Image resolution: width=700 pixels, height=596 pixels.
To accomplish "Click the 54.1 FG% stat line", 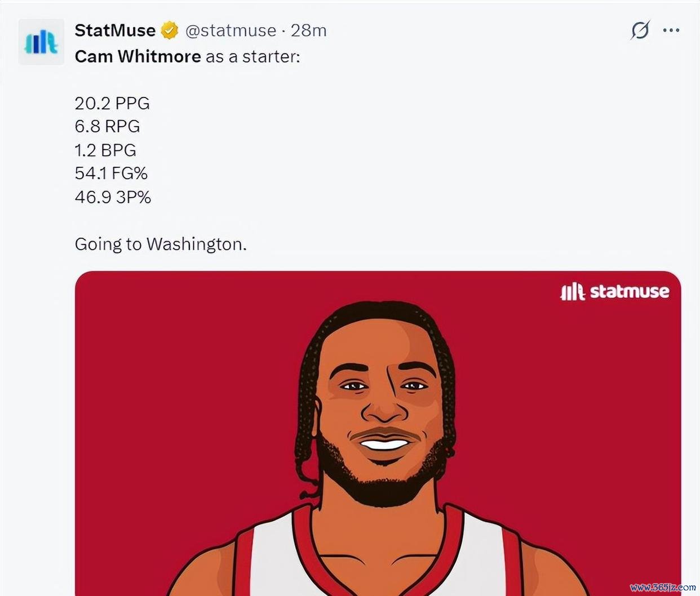I will [x=111, y=173].
